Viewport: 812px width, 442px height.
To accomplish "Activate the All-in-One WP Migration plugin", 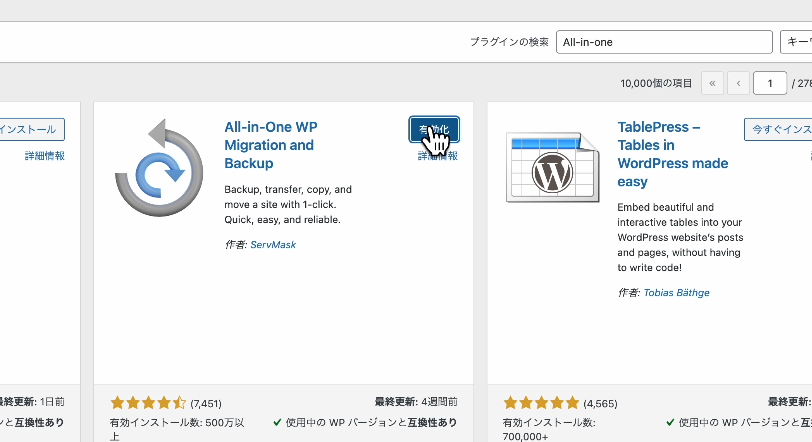I will (x=434, y=129).
